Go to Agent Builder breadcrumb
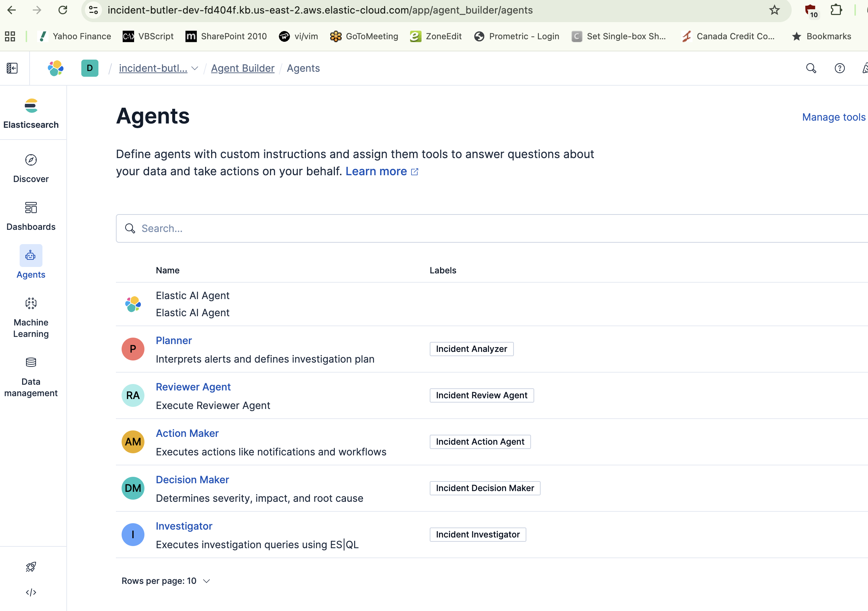Viewport: 868px width, 611px height. (242, 68)
